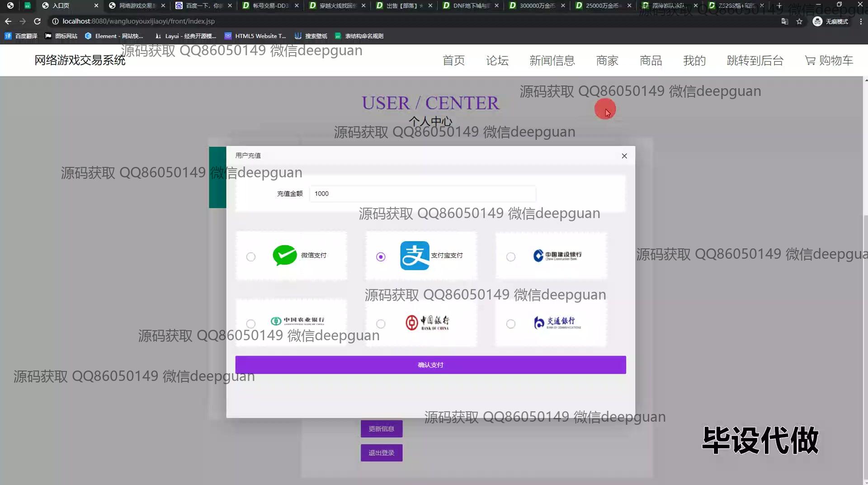Reload the page with the refresh icon
Screen dimensions: 868x485
(x=38, y=21)
